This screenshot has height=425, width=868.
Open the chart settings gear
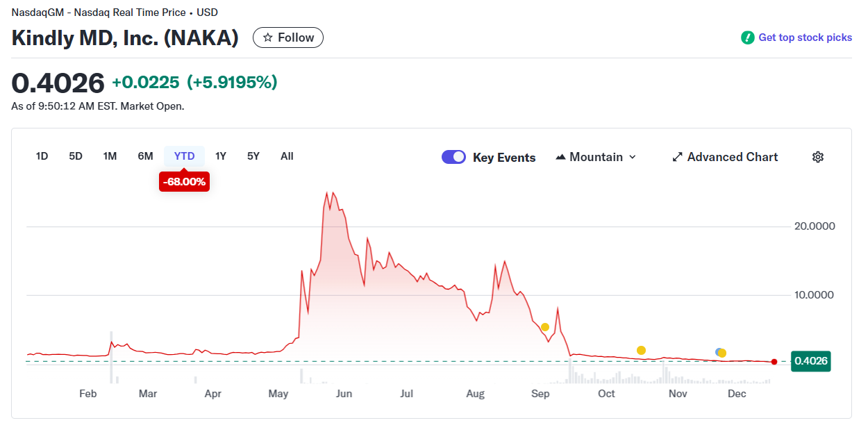click(x=818, y=157)
